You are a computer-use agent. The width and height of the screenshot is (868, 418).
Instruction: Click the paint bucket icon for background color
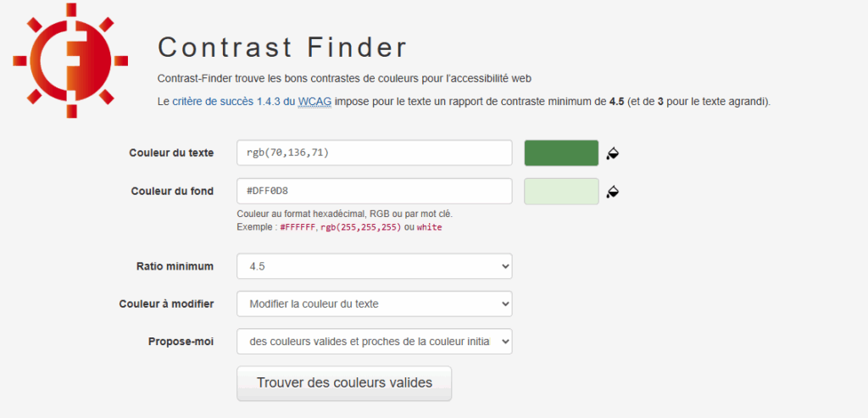click(613, 192)
